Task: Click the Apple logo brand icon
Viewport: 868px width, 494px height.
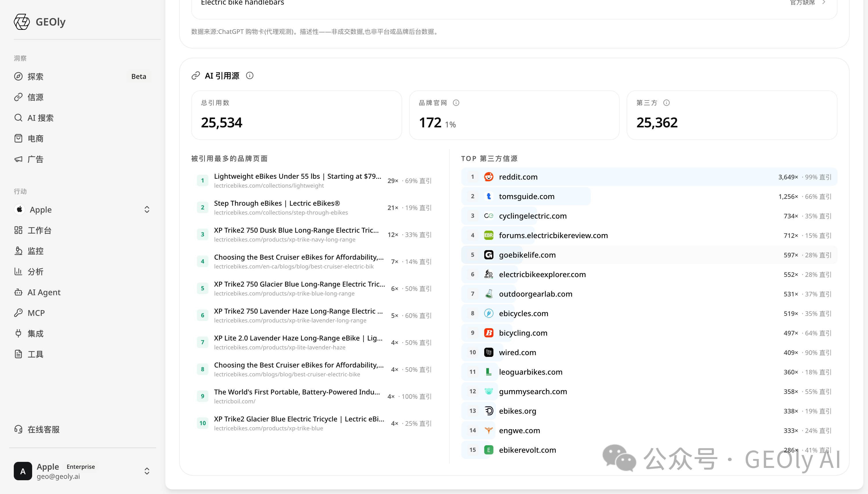Action: click(x=20, y=209)
